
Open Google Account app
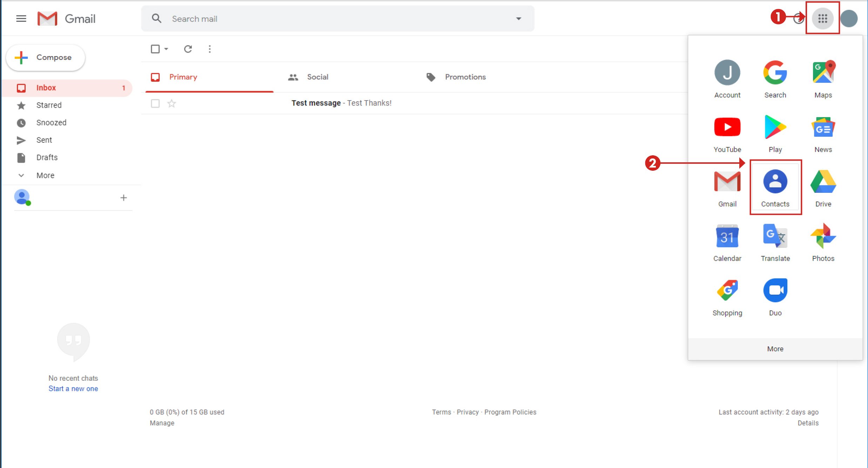pyautogui.click(x=727, y=79)
